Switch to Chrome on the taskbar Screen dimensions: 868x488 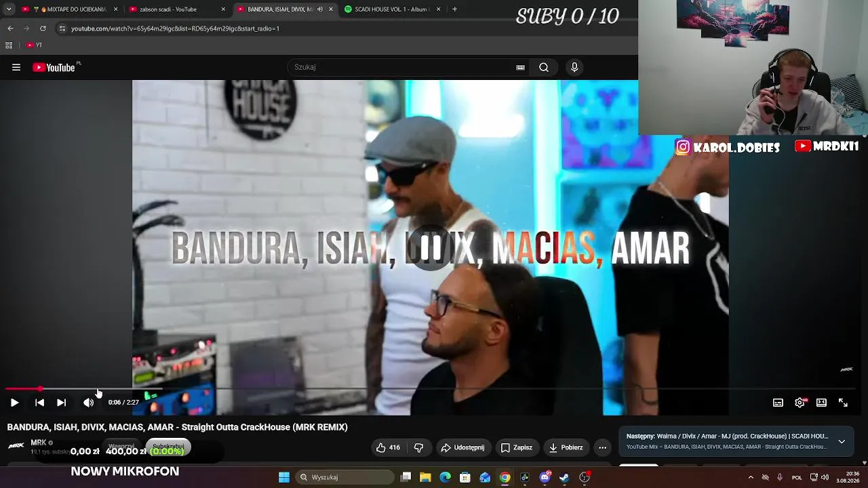(x=505, y=477)
